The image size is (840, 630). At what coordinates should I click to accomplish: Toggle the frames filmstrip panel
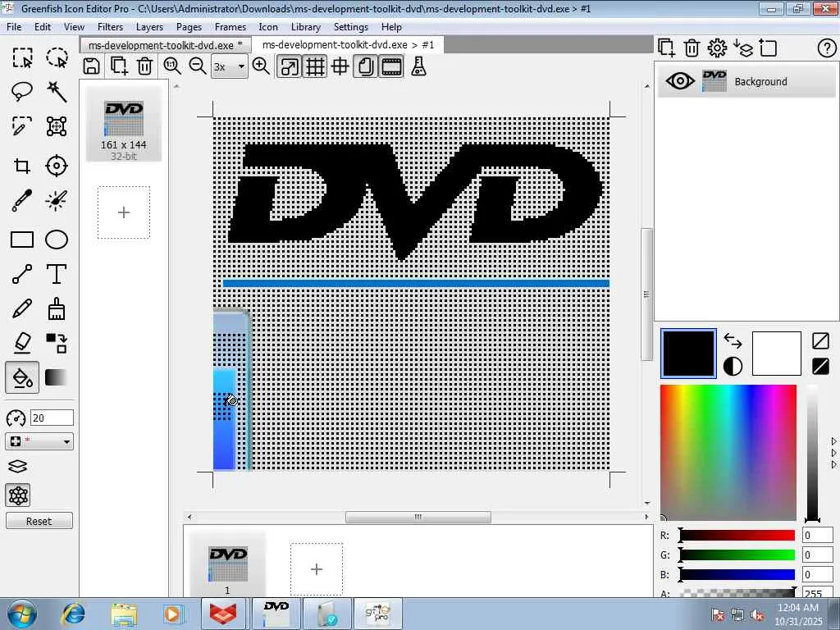click(391, 67)
